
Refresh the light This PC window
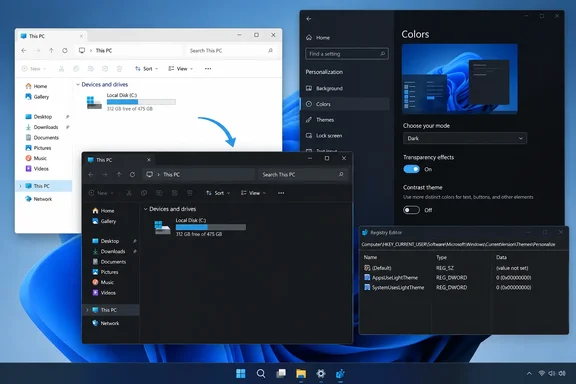[x=65, y=51]
